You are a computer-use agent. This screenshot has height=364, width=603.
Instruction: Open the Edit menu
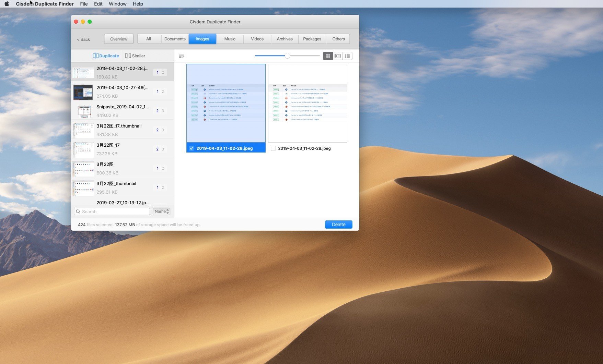tap(98, 4)
